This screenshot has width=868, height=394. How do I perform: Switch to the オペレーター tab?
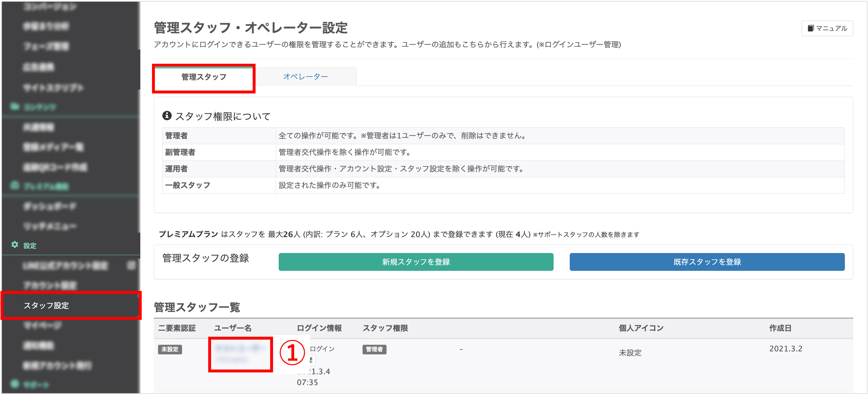click(x=306, y=76)
